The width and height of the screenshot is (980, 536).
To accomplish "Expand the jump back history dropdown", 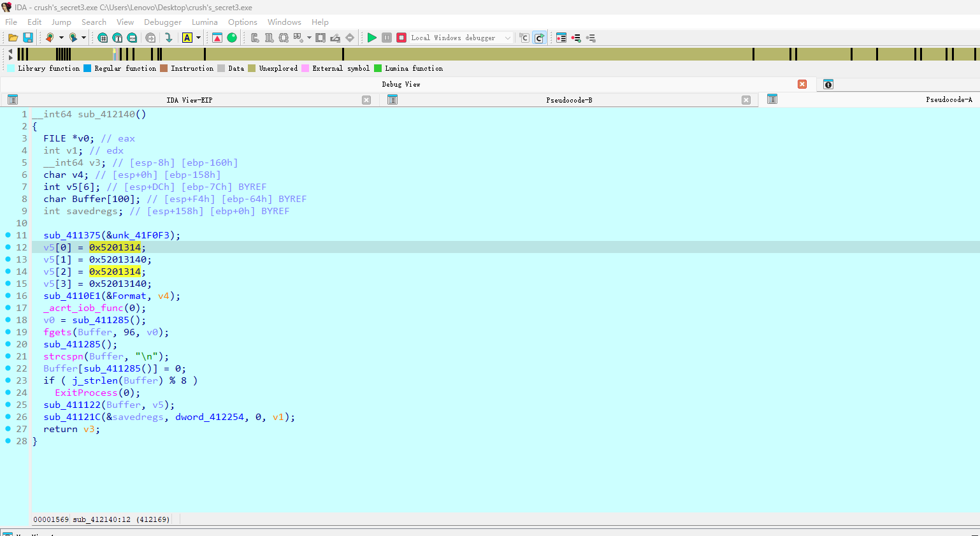I will click(x=61, y=38).
